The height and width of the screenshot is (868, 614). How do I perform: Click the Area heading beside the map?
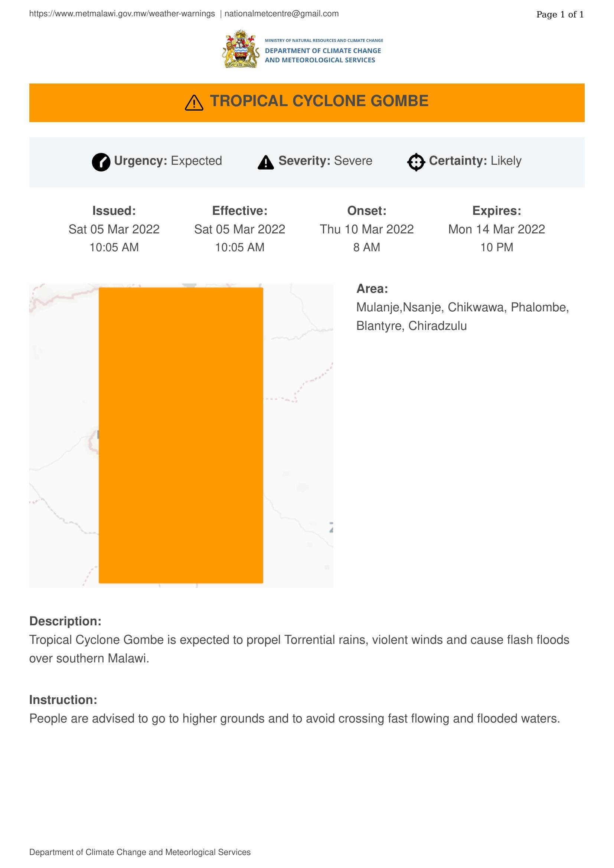(x=372, y=289)
